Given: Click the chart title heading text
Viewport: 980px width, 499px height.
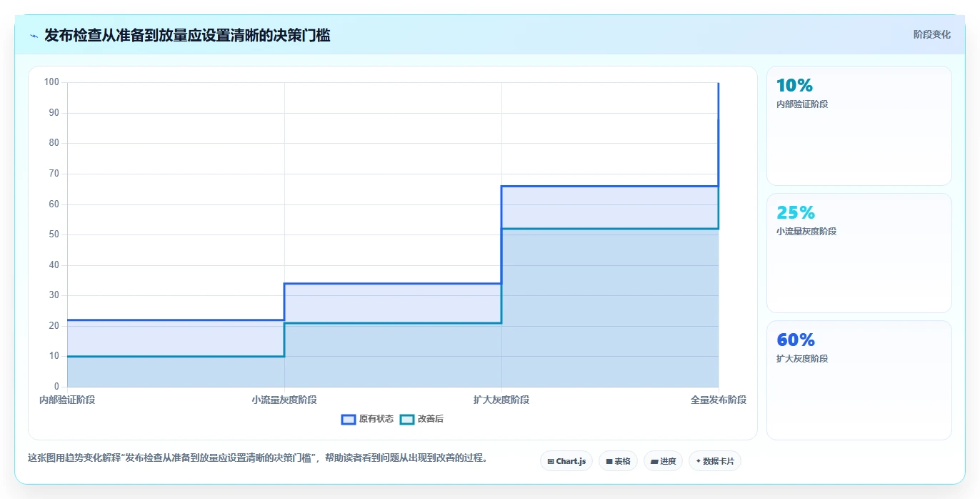Looking at the screenshot, I should (x=187, y=35).
